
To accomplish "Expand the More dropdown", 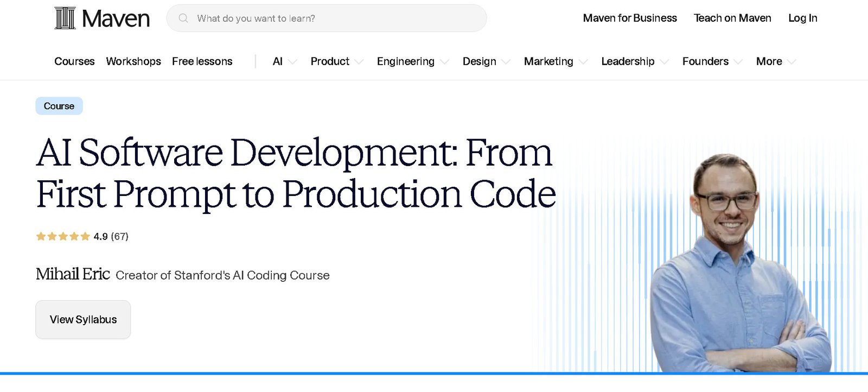I will pyautogui.click(x=776, y=61).
